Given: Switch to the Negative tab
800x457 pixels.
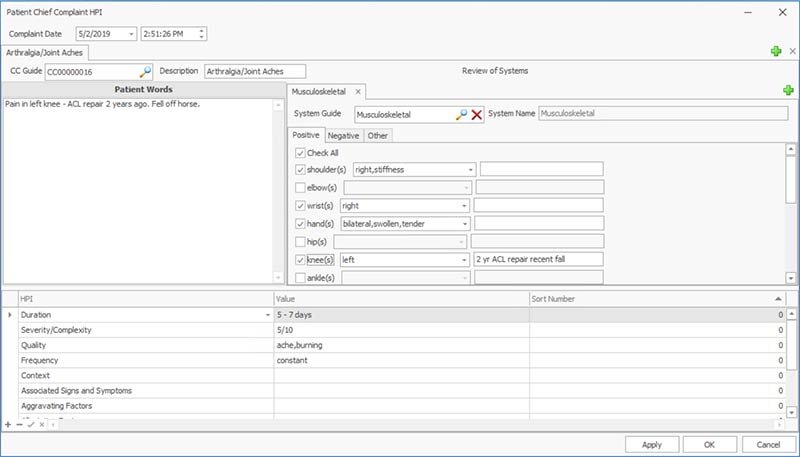Looking at the screenshot, I should coord(344,136).
